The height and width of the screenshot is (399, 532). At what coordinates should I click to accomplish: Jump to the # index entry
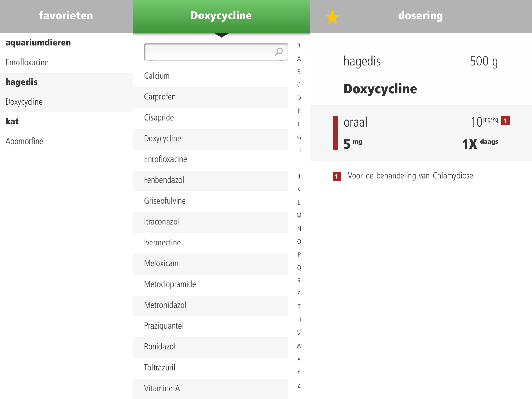tap(299, 46)
